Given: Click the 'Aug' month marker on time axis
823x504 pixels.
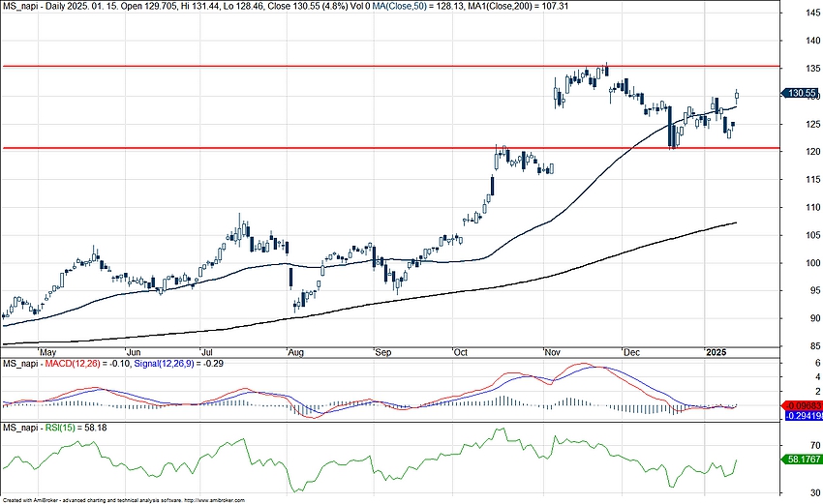Looking at the screenshot, I should click(x=295, y=349).
